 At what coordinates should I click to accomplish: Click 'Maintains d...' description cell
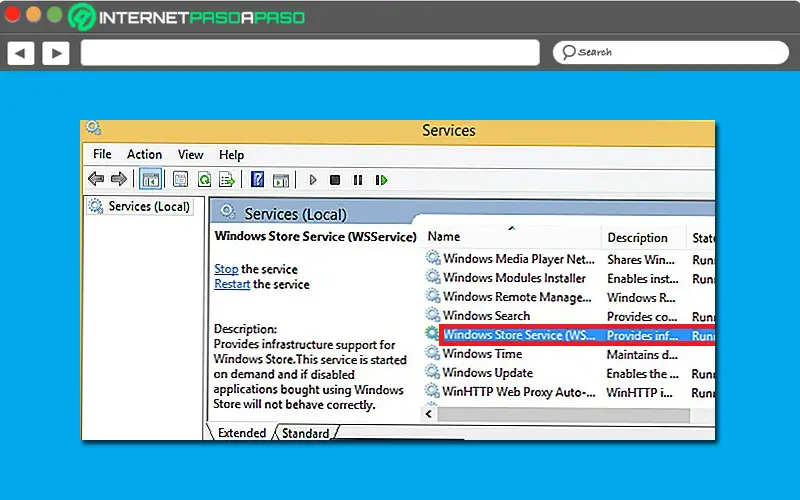pyautogui.click(x=642, y=354)
